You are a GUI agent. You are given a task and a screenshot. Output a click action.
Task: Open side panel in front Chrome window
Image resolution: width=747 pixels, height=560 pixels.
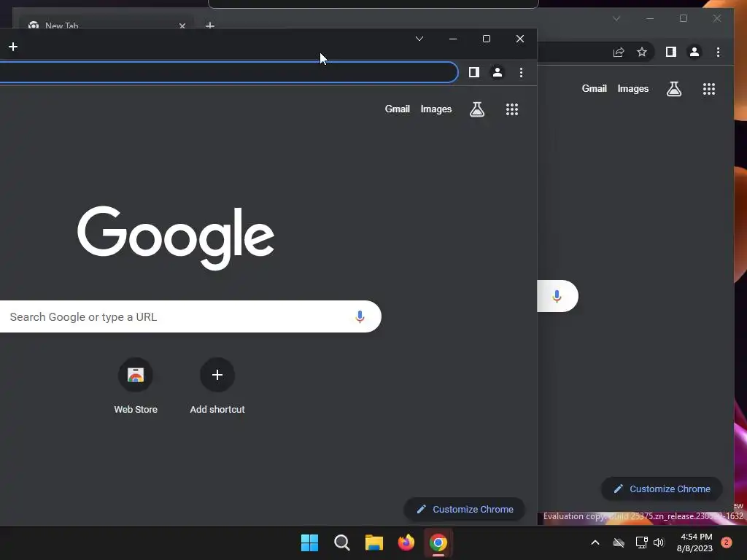click(x=473, y=72)
